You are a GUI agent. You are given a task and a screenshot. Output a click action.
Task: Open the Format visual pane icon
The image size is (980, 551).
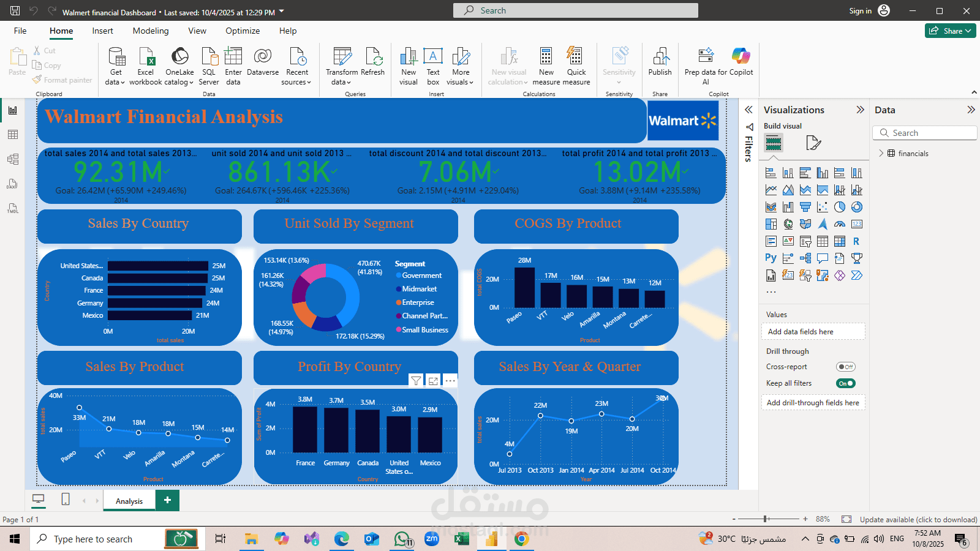813,143
